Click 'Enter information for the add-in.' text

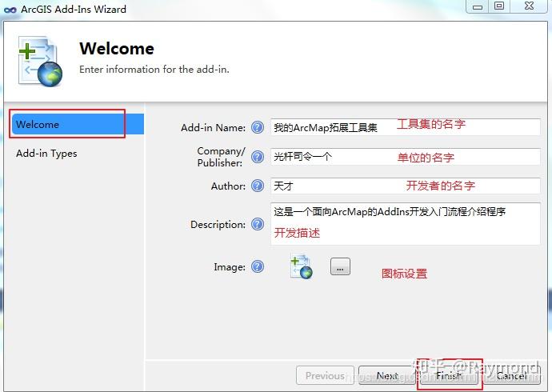tap(154, 70)
